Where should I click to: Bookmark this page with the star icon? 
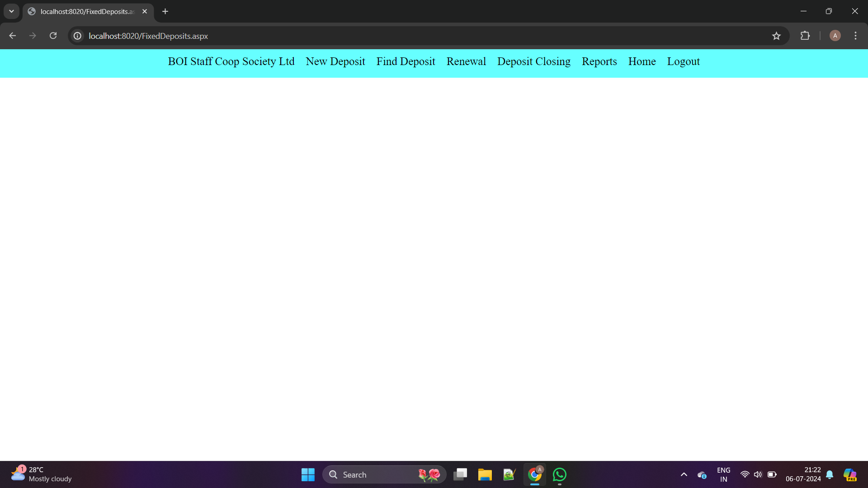coord(776,36)
